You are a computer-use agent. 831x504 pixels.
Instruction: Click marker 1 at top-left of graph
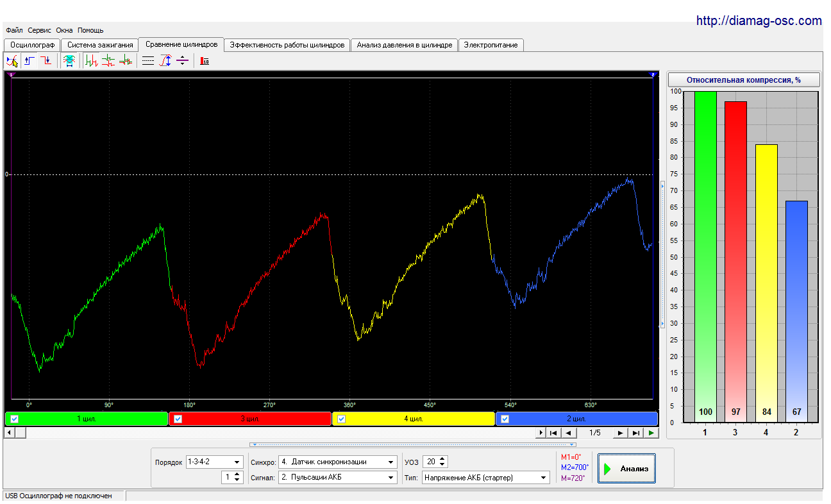[11, 75]
